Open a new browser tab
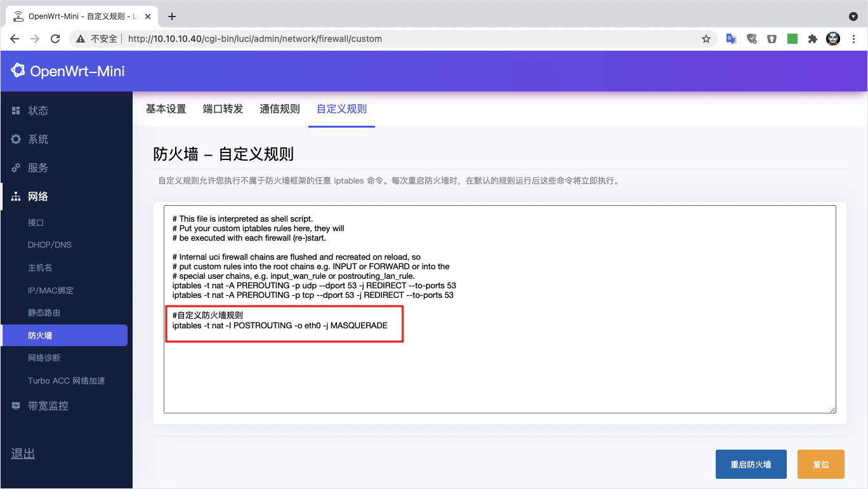868x489 pixels. tap(171, 17)
